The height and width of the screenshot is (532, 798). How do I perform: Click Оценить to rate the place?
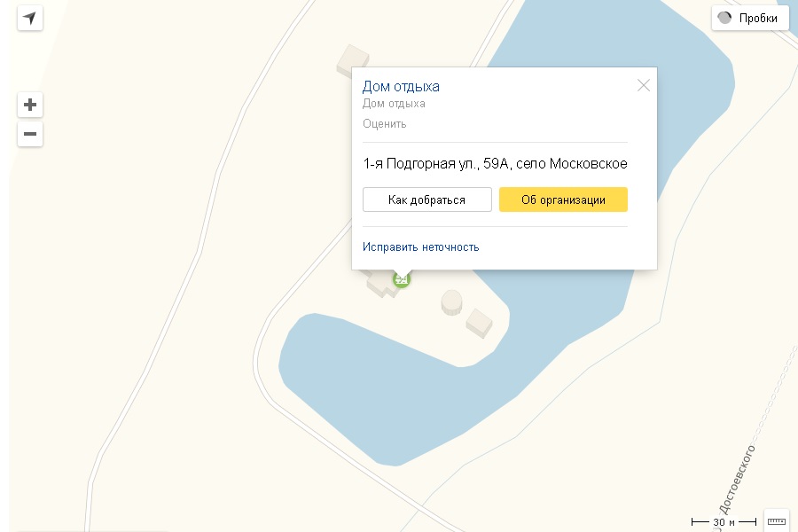[x=384, y=124]
